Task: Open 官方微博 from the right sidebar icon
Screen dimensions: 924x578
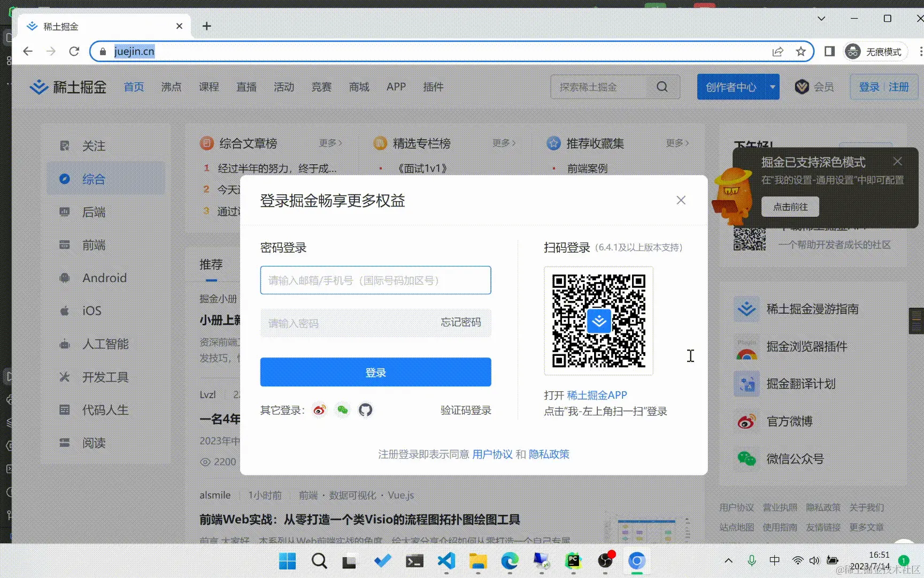Action: click(746, 421)
